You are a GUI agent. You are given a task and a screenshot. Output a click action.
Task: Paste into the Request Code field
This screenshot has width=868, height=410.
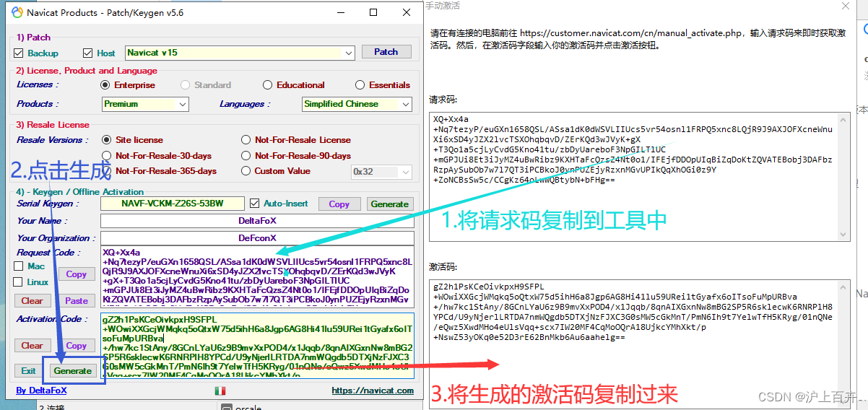tap(77, 301)
